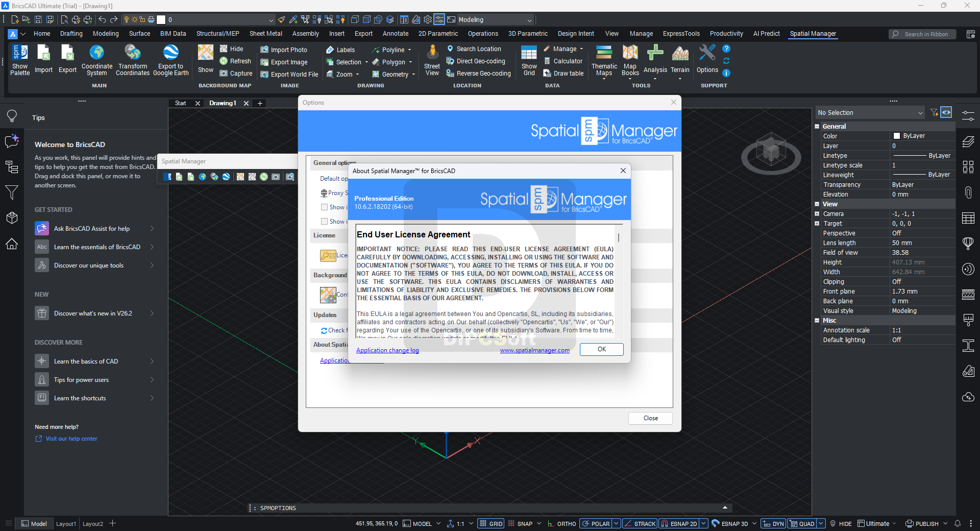Toggle HIDE in the status bar
The height and width of the screenshot is (531, 980).
(841, 523)
